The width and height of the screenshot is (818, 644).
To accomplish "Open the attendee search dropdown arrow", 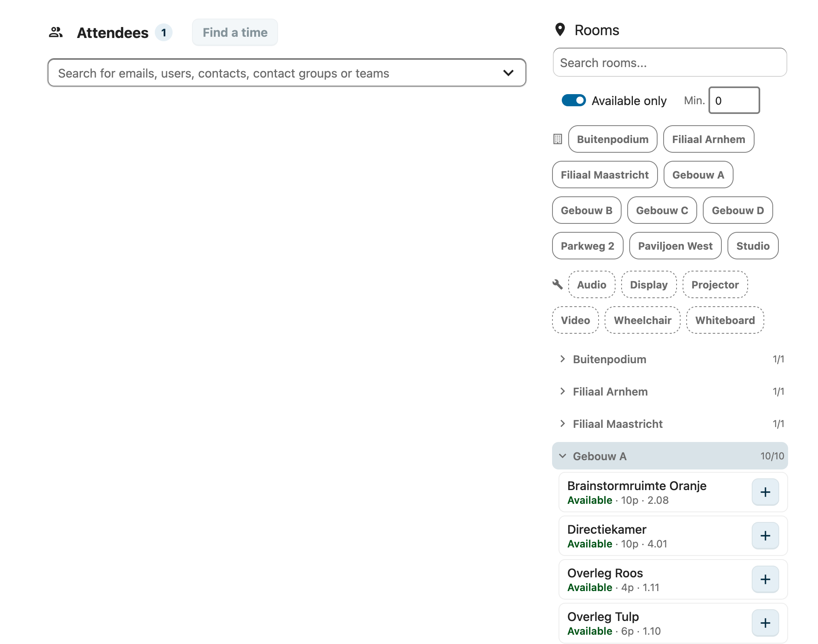I will (x=508, y=73).
